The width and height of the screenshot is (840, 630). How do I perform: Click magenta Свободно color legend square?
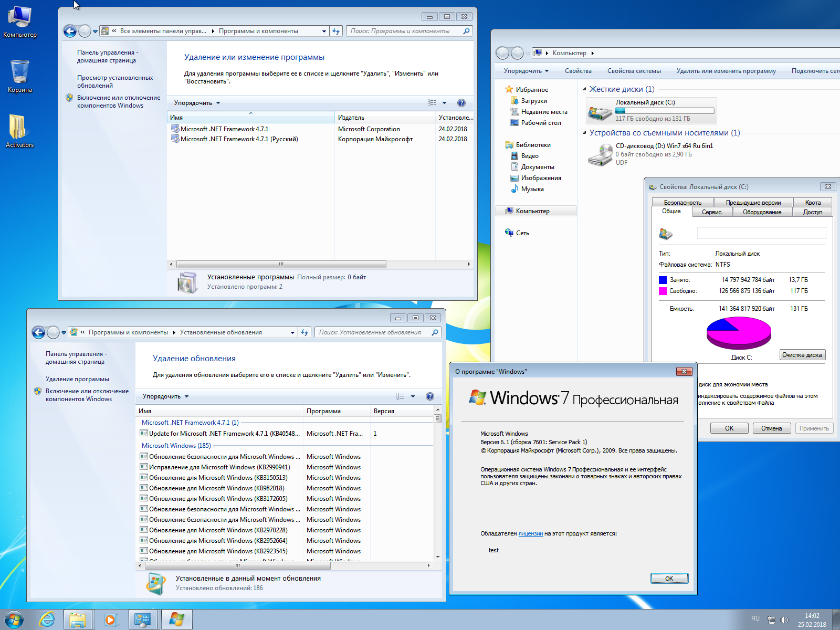coord(663,291)
